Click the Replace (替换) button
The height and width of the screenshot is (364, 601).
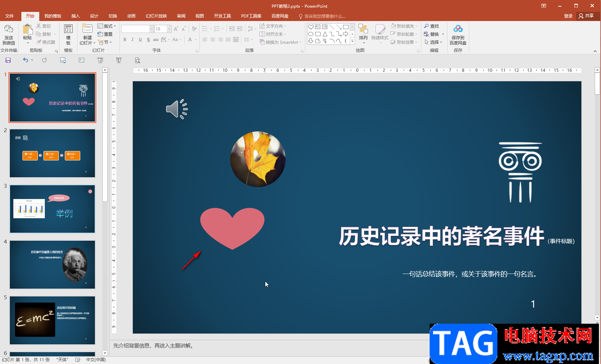pyautogui.click(x=432, y=34)
